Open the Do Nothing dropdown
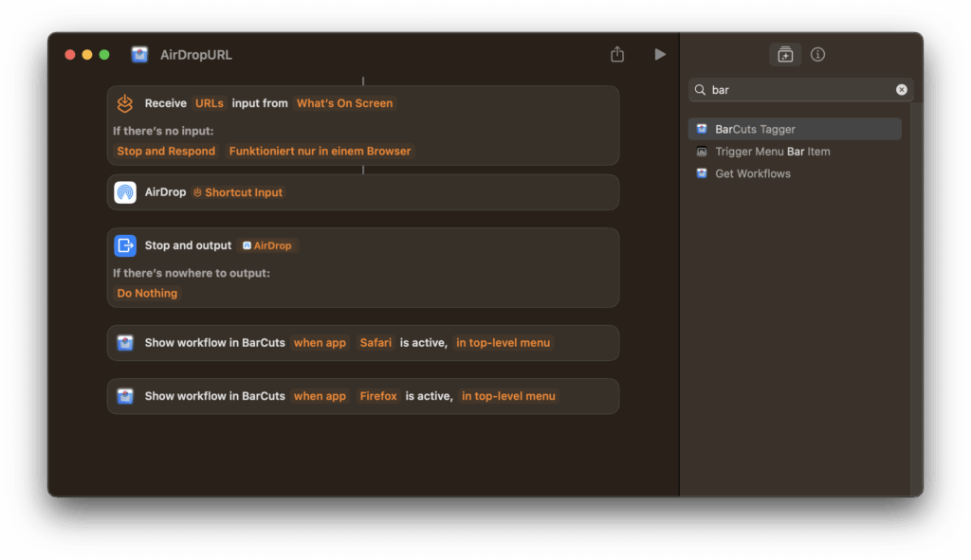Image resolution: width=971 pixels, height=560 pixels. pos(147,294)
